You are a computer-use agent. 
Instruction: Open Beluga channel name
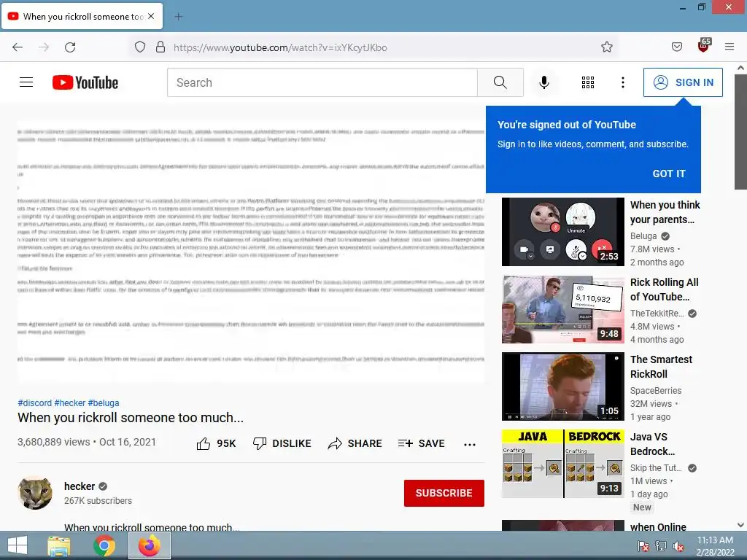pyautogui.click(x=643, y=236)
